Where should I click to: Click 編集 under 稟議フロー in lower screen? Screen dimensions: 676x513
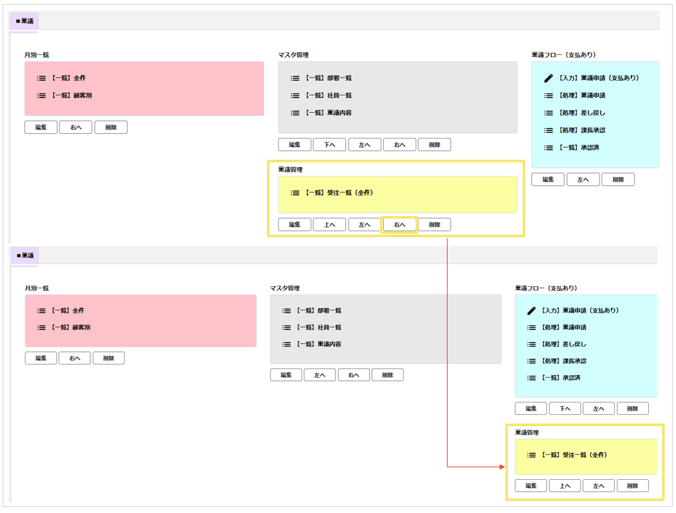tap(531, 409)
